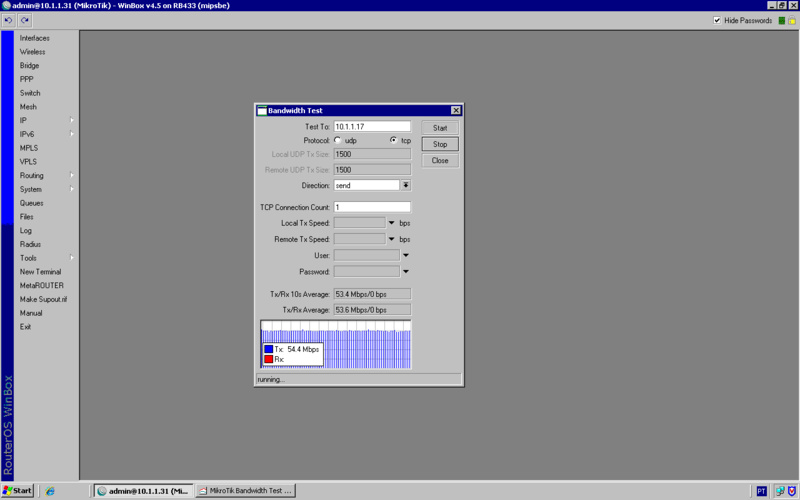Click the Direction value field showing send
This screenshot has height=500, width=800.
coord(366,186)
